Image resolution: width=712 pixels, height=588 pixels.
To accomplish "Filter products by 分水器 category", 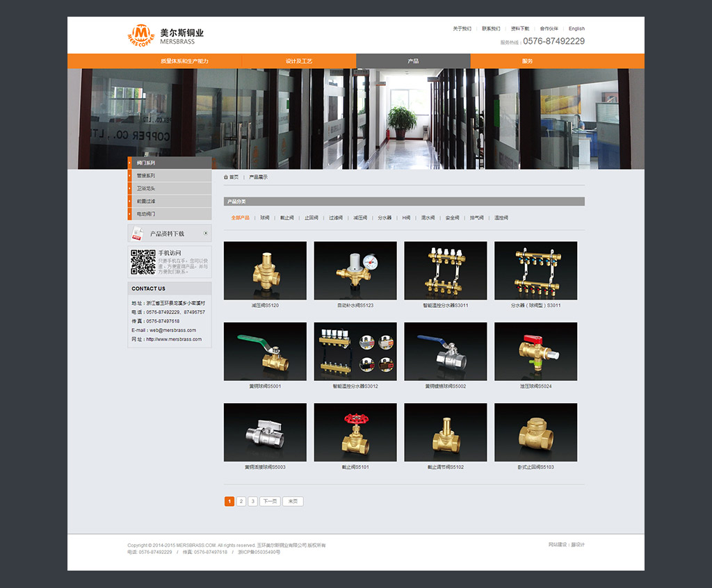I will tap(385, 218).
